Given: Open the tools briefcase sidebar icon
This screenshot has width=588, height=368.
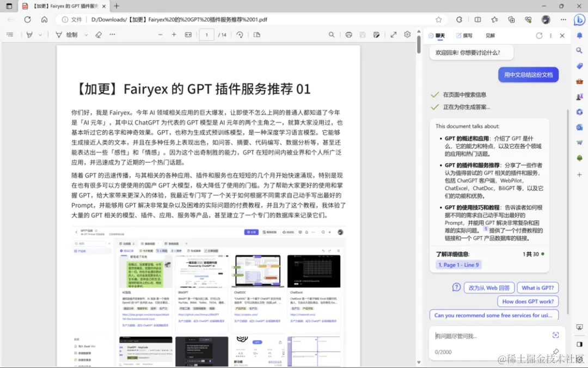Looking at the screenshot, I should pos(579,81).
